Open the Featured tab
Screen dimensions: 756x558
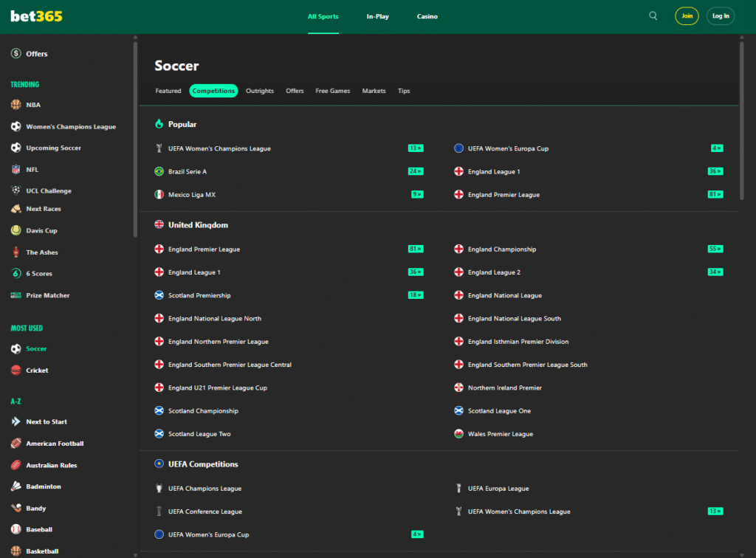pyautogui.click(x=168, y=91)
